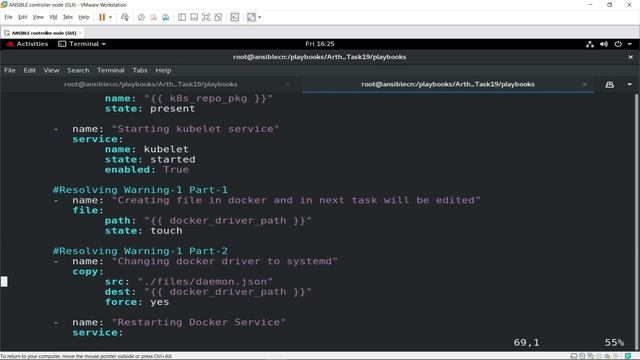Screen dimensions: 640x360
Task: Click the VMware Workstation title bar app icon
Action: pyautogui.click(x=4, y=5)
